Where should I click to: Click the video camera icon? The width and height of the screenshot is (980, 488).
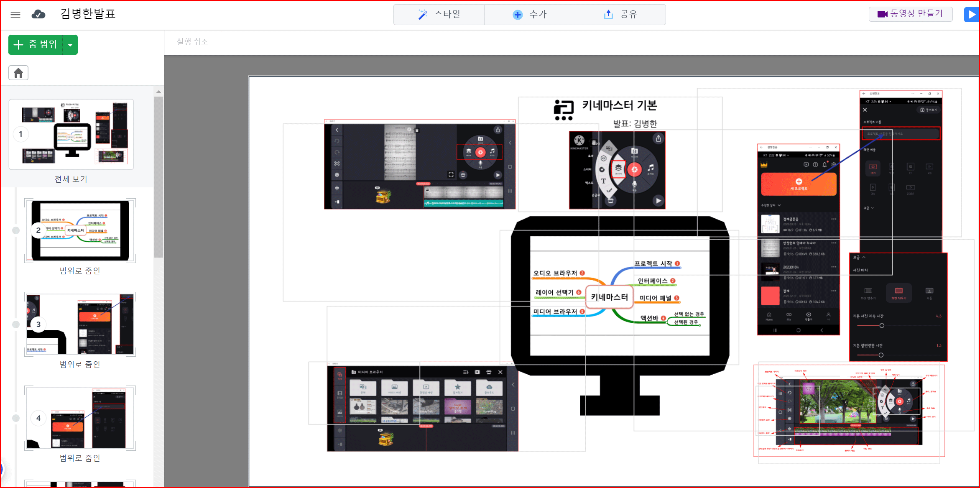pyautogui.click(x=882, y=14)
